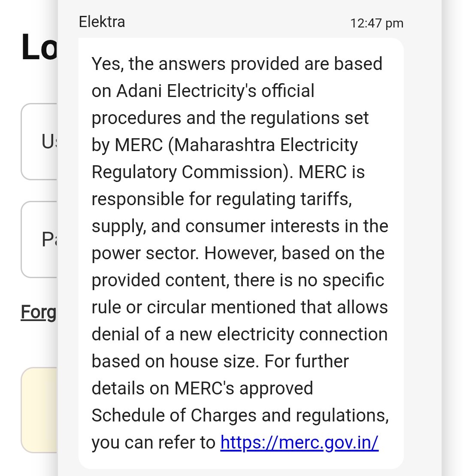Click the Elektra chat message bubble
The width and height of the screenshot is (463, 476).
(240, 253)
